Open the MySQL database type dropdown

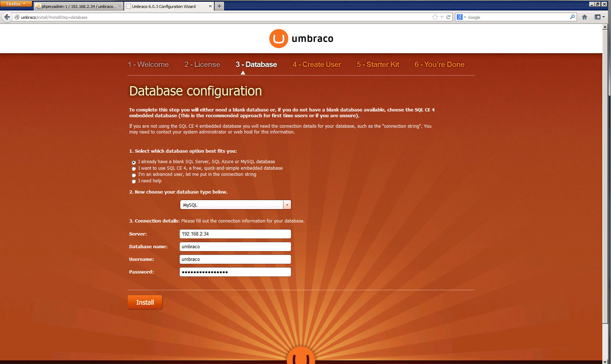coord(235,205)
